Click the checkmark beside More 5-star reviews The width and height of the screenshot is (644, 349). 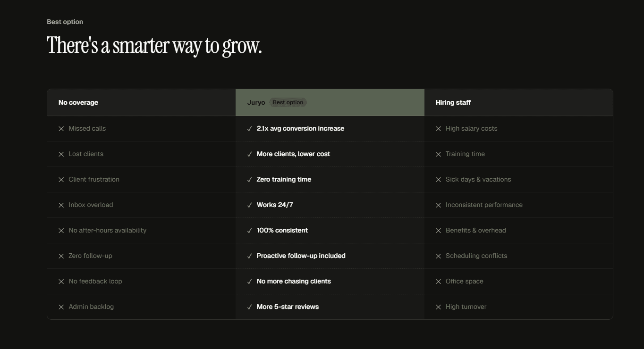point(250,307)
